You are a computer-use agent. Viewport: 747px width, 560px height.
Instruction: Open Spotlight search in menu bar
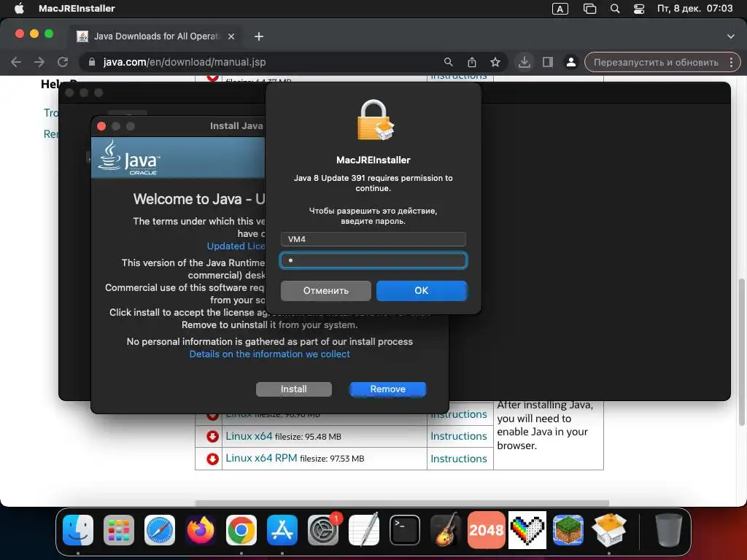pyautogui.click(x=615, y=9)
